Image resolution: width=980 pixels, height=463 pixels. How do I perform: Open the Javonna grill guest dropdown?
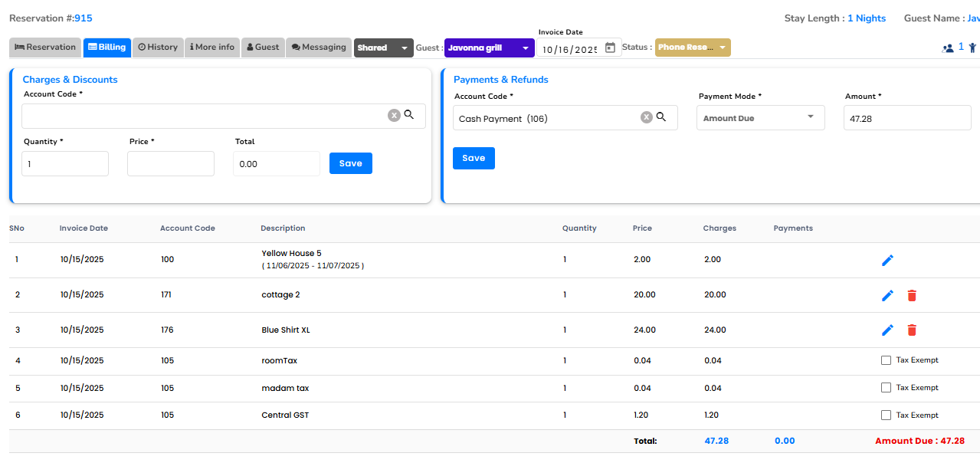point(490,48)
